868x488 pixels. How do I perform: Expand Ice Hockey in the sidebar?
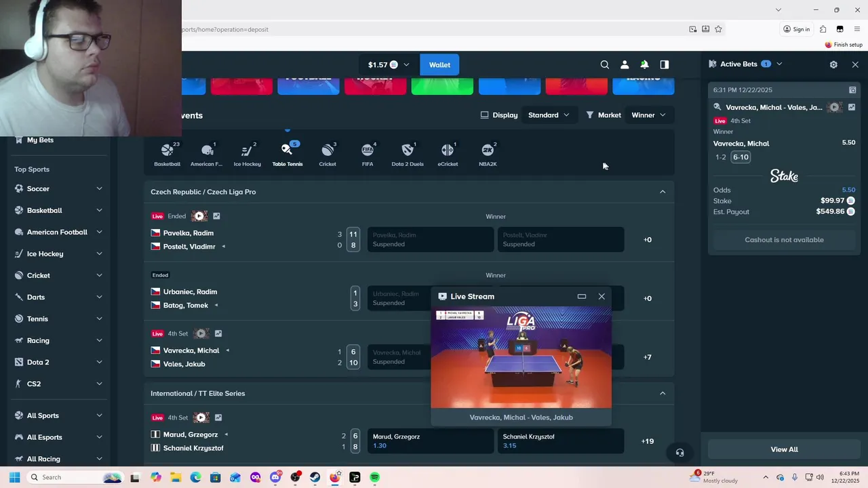99,253
